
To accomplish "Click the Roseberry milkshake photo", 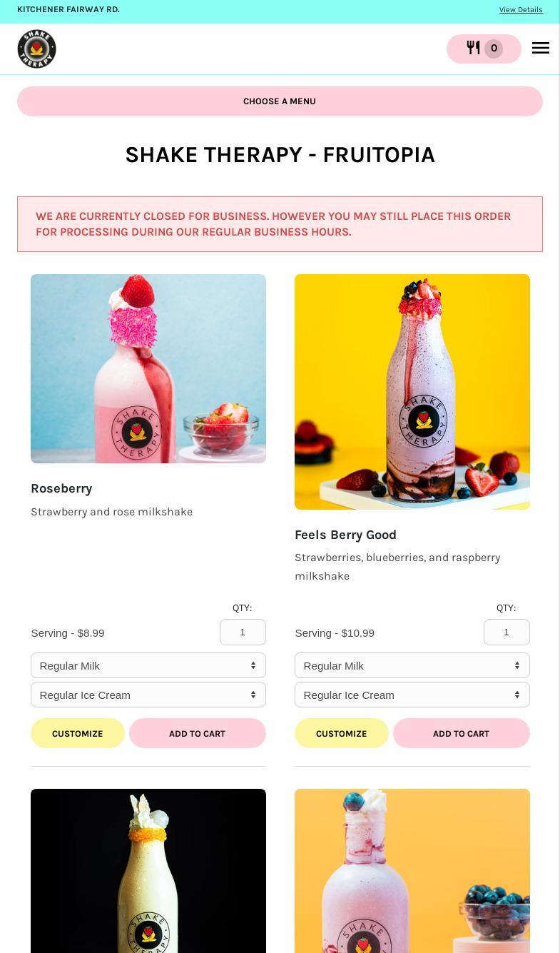I will 148,368.
